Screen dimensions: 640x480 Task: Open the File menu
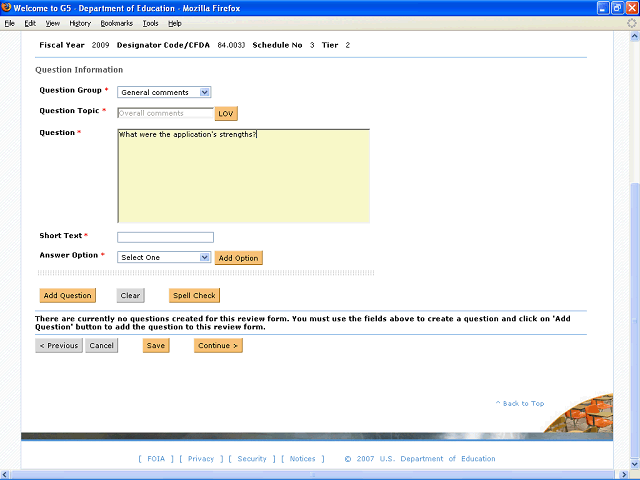coord(9,24)
